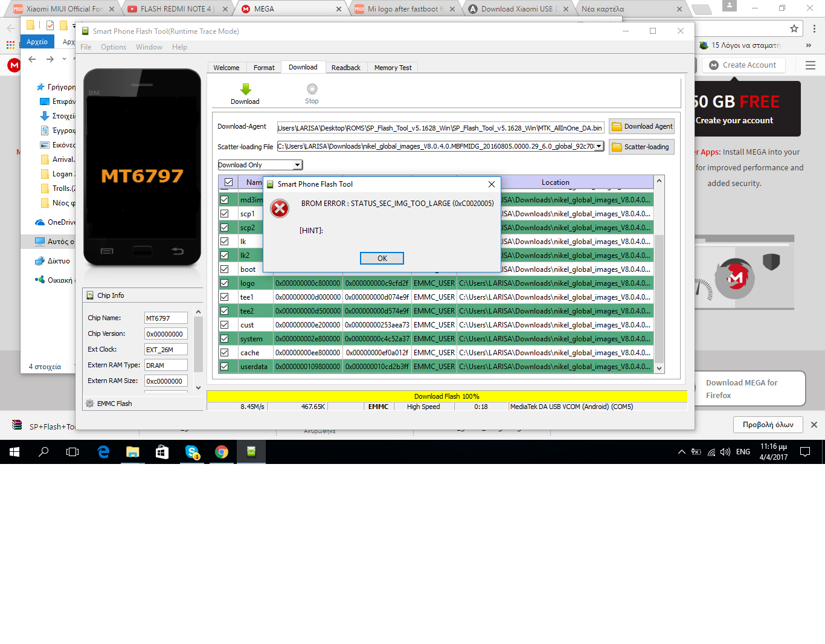Click the Ext Clock field showing EXT_26M
Viewport: 825px width, 644px height.
165,350
